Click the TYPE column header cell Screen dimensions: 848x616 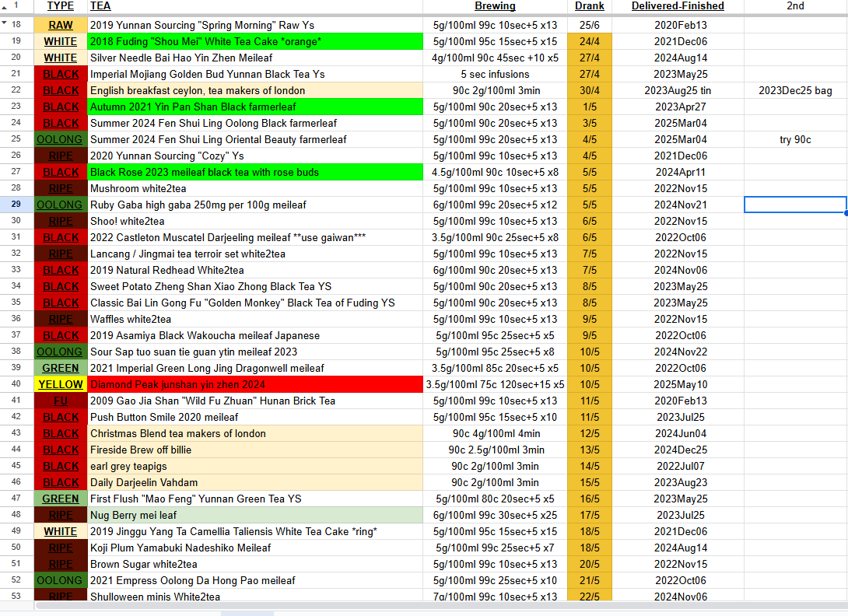(61, 6)
